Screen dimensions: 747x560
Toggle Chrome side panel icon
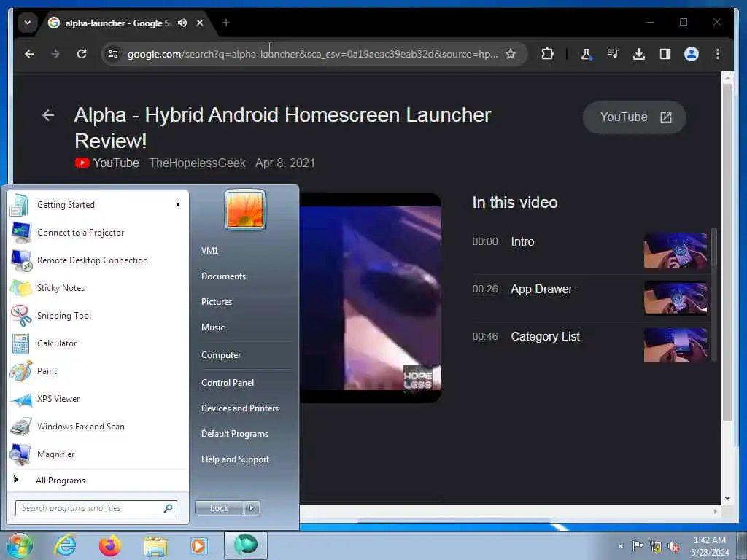pos(665,54)
